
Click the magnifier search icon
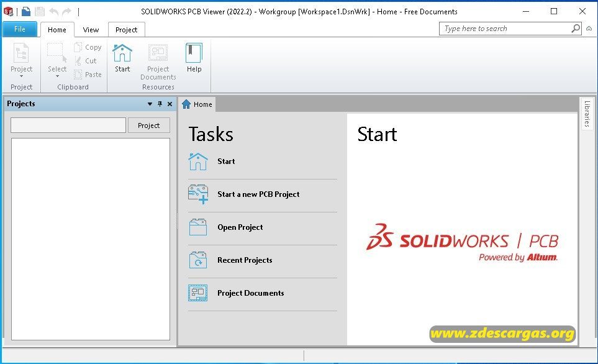[576, 28]
